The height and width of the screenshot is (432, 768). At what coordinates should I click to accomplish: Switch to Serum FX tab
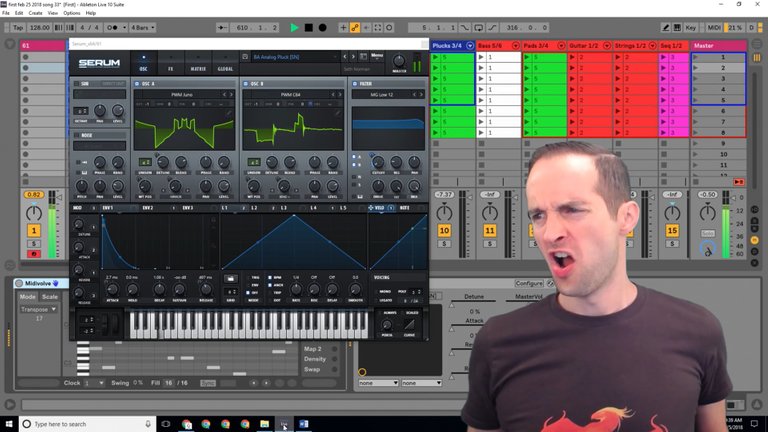[x=171, y=64]
